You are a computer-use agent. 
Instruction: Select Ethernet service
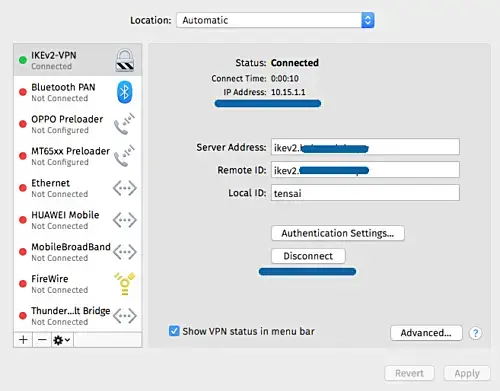tap(78, 188)
